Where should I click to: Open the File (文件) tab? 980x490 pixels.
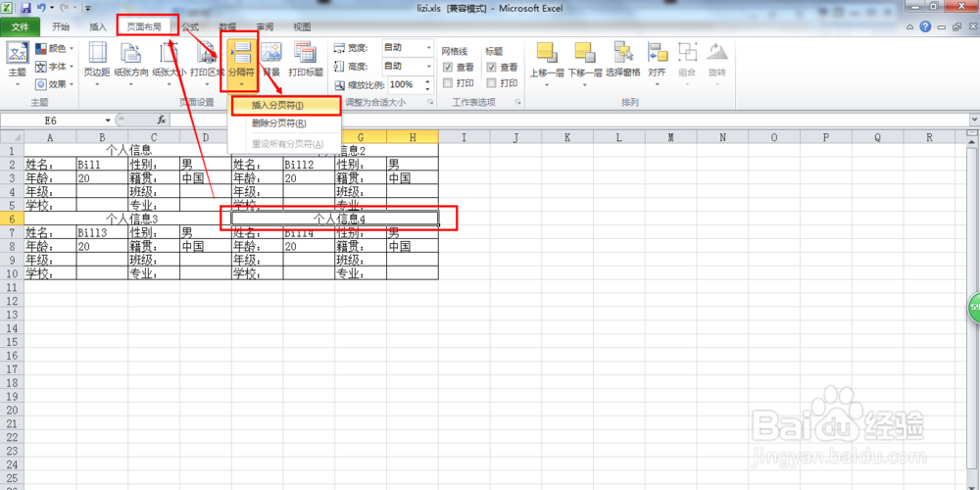(x=21, y=26)
